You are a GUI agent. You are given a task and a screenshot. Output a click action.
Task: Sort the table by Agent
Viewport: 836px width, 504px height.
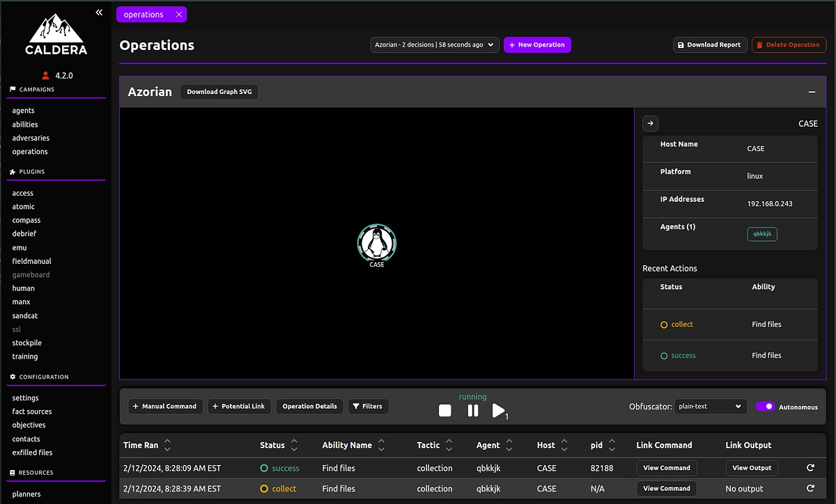click(509, 445)
